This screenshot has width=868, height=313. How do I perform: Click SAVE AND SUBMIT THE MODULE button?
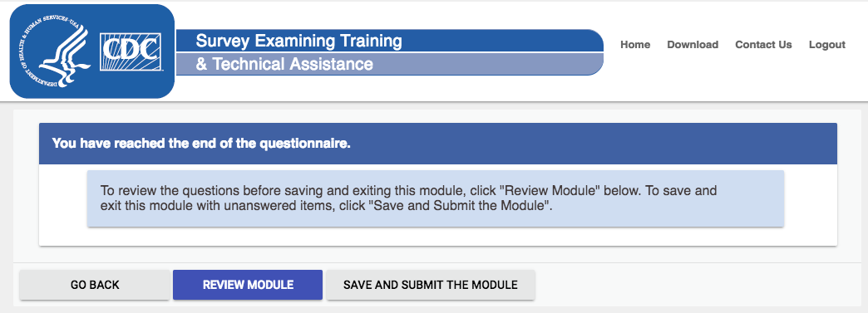click(x=430, y=285)
